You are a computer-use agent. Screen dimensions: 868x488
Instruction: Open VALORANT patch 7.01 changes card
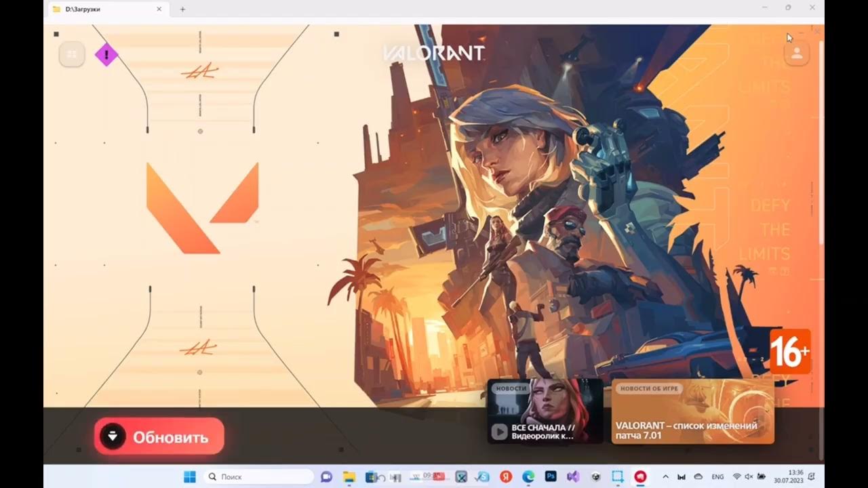(693, 411)
